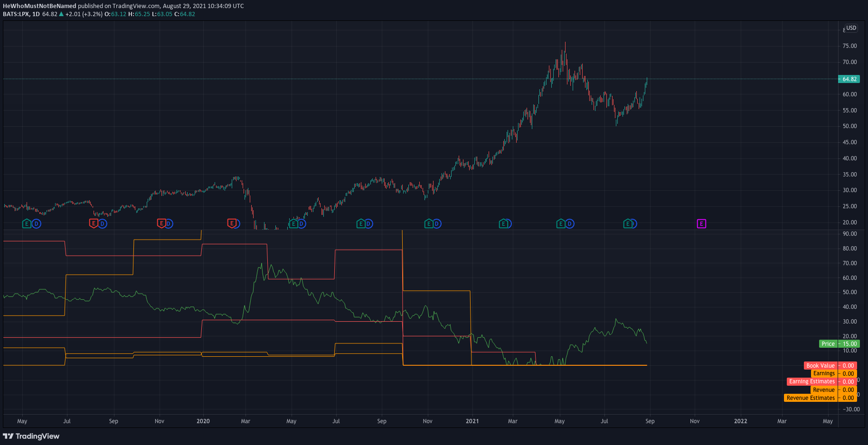Select the dividend D marker near November 2020
This screenshot has height=445, width=868.
[x=437, y=223]
